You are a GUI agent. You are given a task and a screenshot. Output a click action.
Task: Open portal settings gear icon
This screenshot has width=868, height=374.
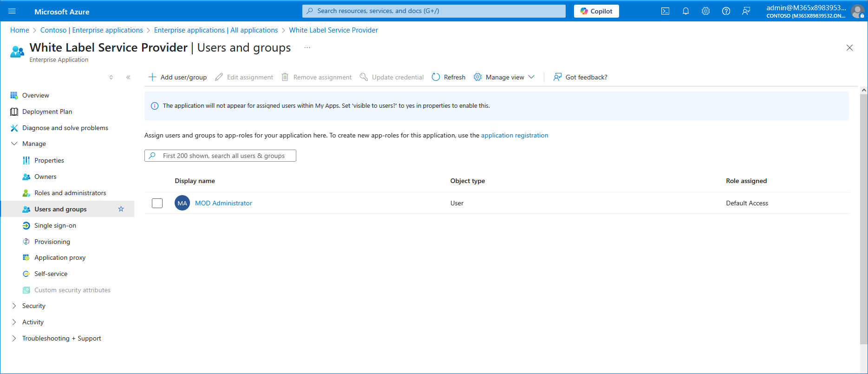(705, 11)
